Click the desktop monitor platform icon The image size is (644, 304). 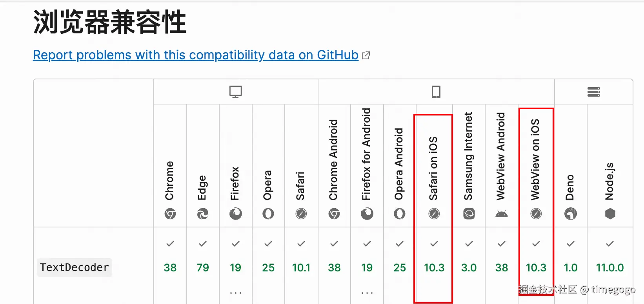pos(236,92)
